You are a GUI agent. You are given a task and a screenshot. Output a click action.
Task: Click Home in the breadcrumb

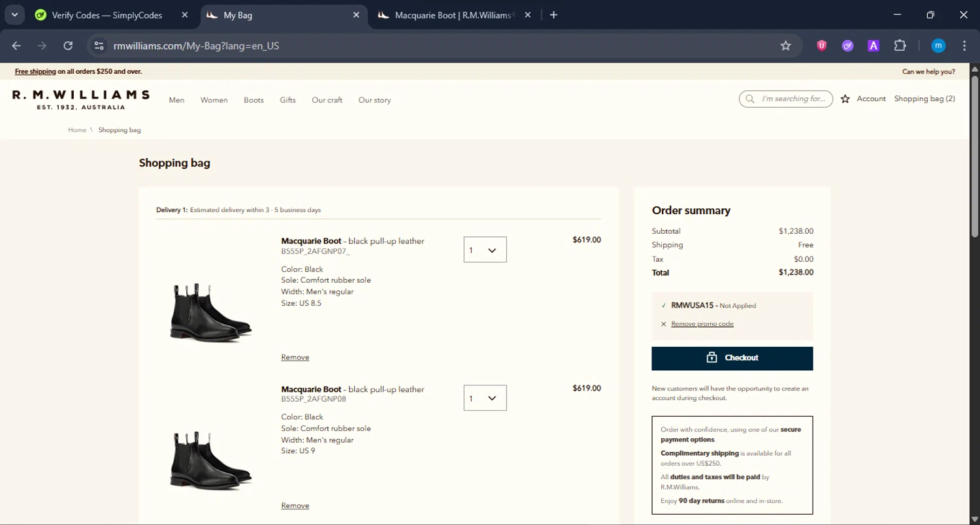click(x=77, y=130)
